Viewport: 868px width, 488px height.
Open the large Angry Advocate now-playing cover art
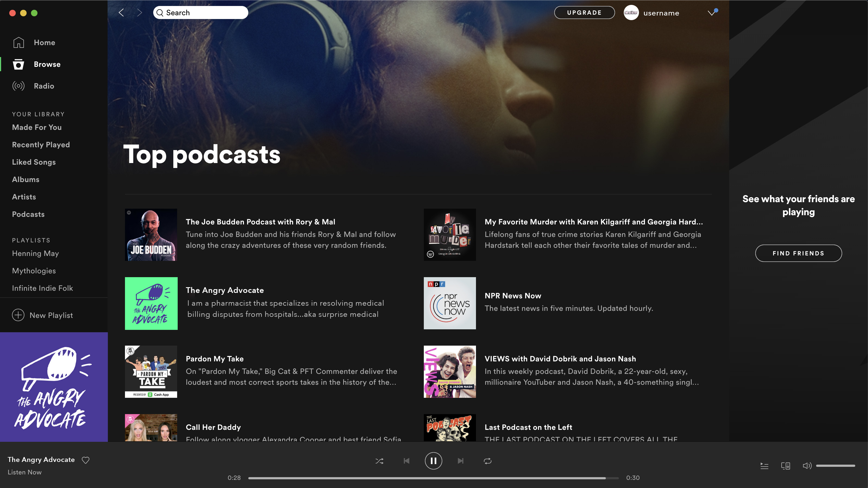click(x=54, y=387)
